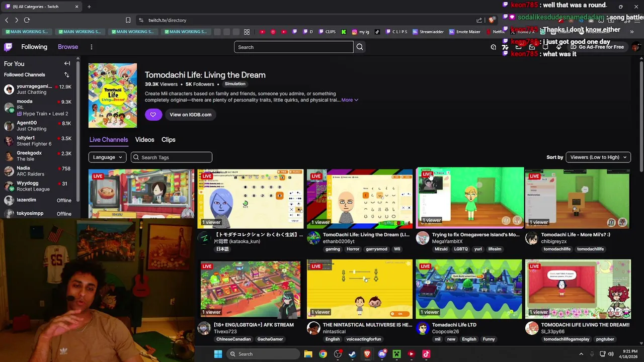Viewport: 644px width, 362px height.
Task: Switch to the Live Channels tab
Action: tap(109, 140)
